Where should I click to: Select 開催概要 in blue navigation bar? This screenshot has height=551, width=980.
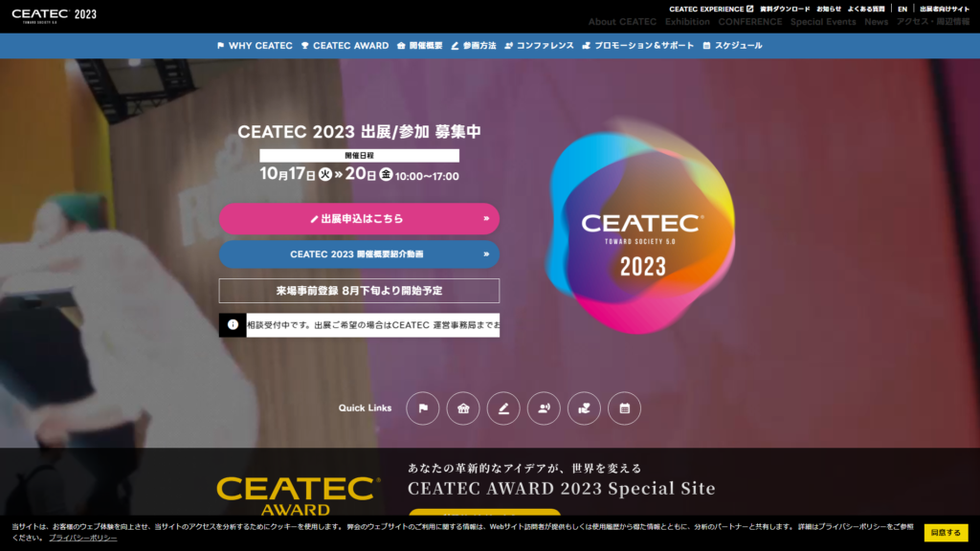pyautogui.click(x=420, y=46)
